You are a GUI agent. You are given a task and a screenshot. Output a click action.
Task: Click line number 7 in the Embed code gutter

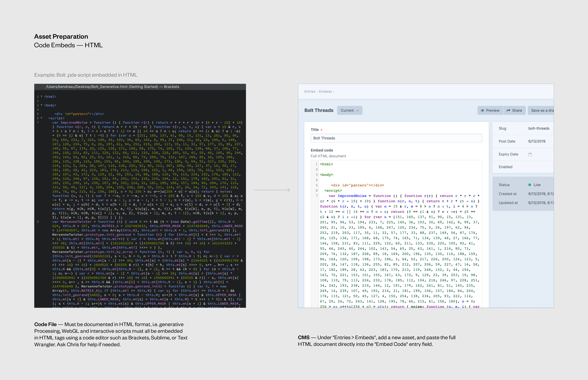point(317,196)
